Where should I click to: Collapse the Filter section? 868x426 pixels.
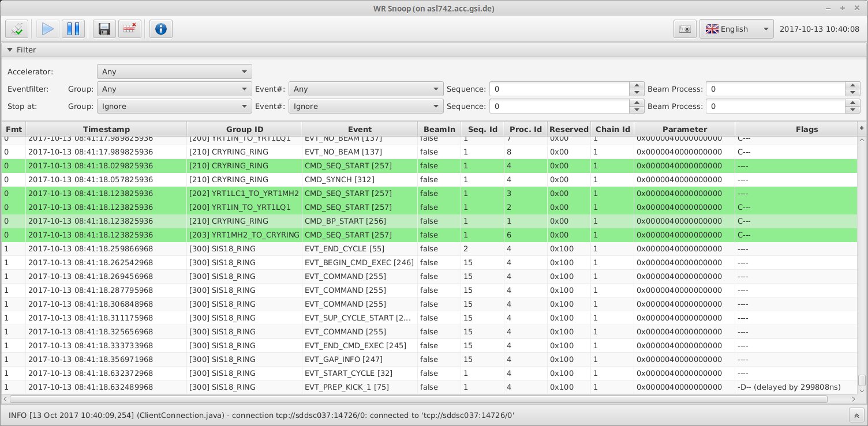coord(10,50)
